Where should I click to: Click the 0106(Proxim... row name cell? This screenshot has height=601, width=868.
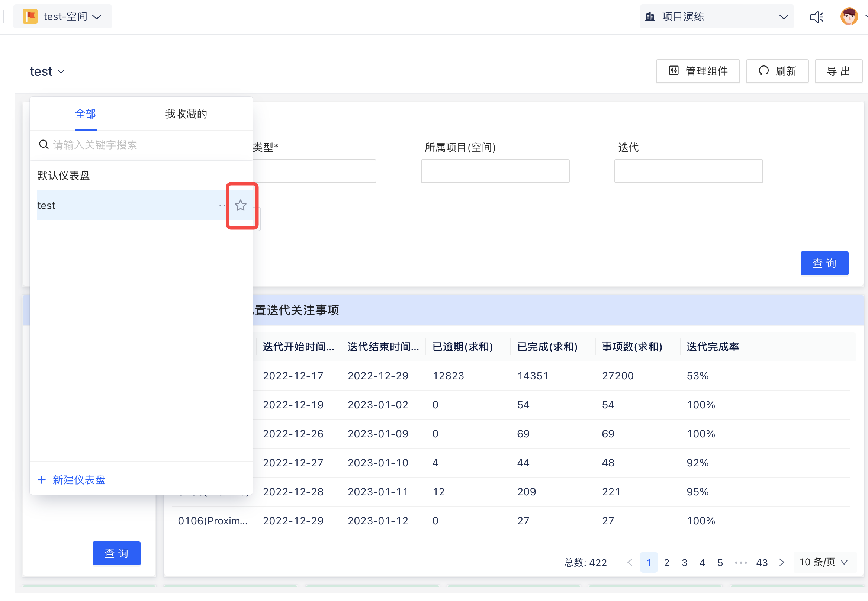(x=213, y=521)
